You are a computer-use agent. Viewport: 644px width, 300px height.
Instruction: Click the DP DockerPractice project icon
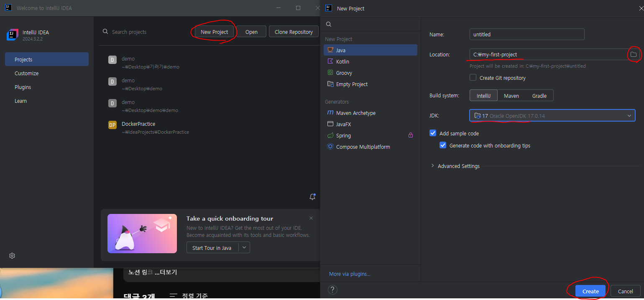[x=112, y=125]
